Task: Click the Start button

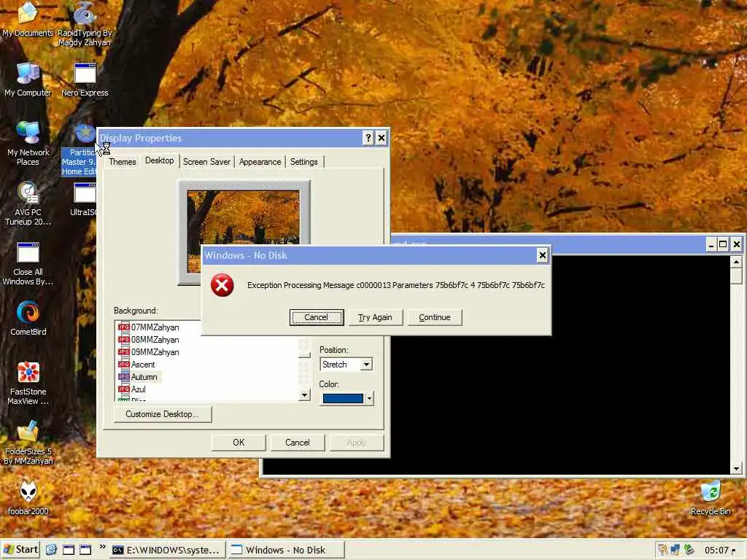Action: coord(21,550)
